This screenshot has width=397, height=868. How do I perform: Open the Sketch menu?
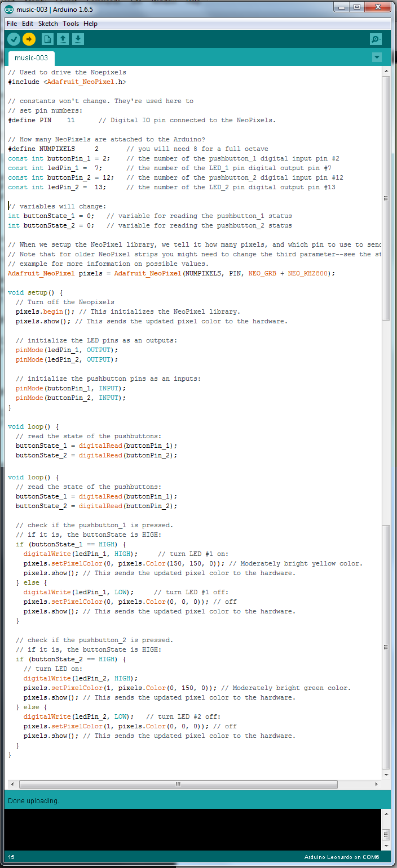[x=48, y=24]
